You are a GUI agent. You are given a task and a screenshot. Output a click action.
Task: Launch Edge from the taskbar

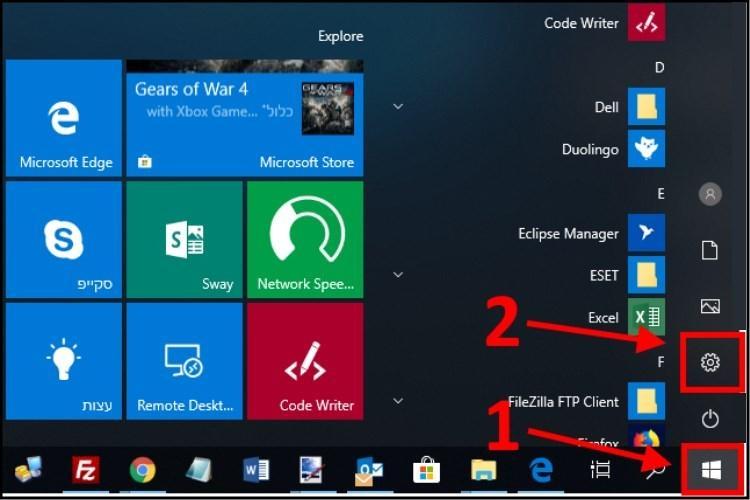(x=541, y=469)
